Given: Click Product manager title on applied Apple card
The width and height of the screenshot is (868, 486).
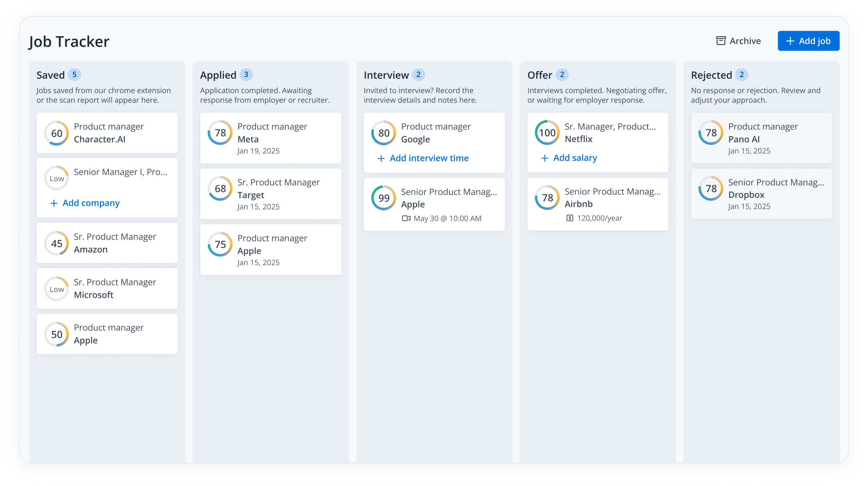Looking at the screenshot, I should tap(272, 238).
